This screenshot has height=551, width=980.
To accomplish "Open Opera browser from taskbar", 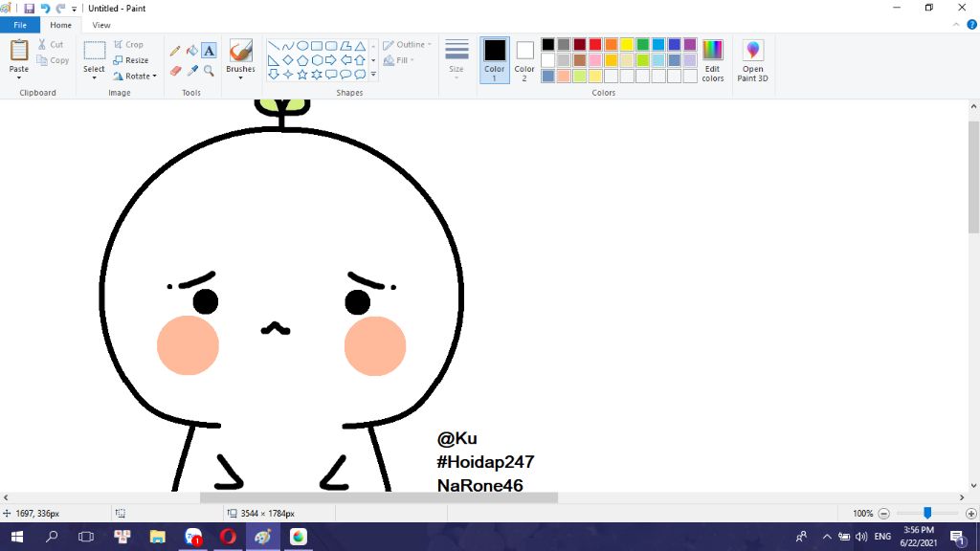I will tap(228, 537).
